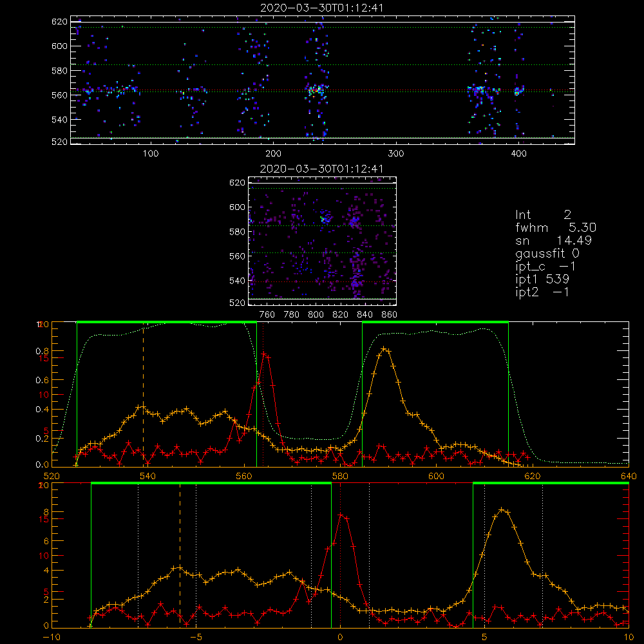Click the red curve peak at 0 in the bottom plot

coord(341,514)
